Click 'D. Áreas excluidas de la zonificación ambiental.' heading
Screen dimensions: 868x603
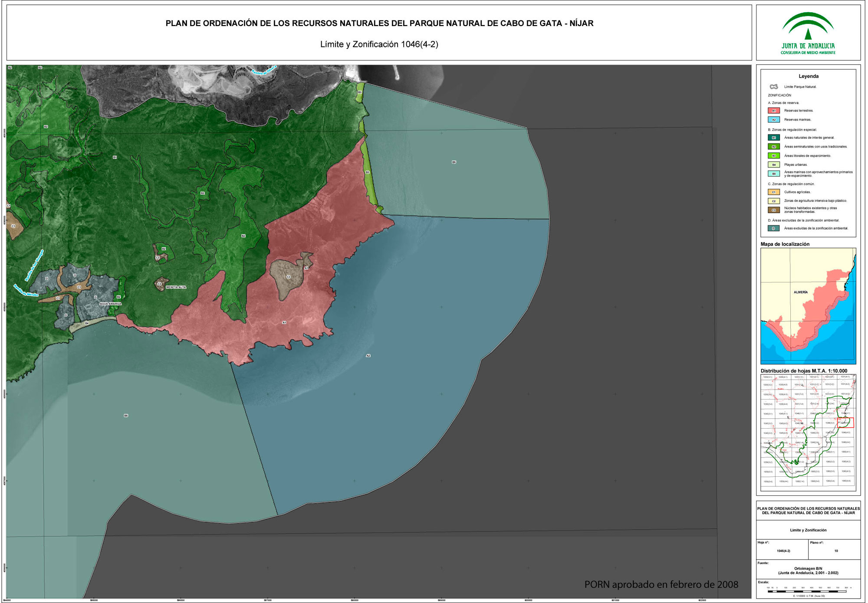(803, 220)
